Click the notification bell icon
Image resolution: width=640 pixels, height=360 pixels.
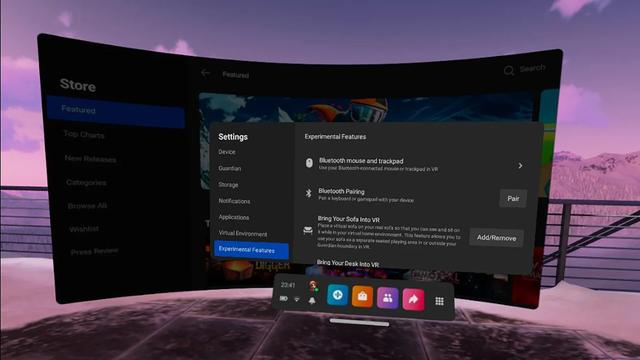[312, 300]
